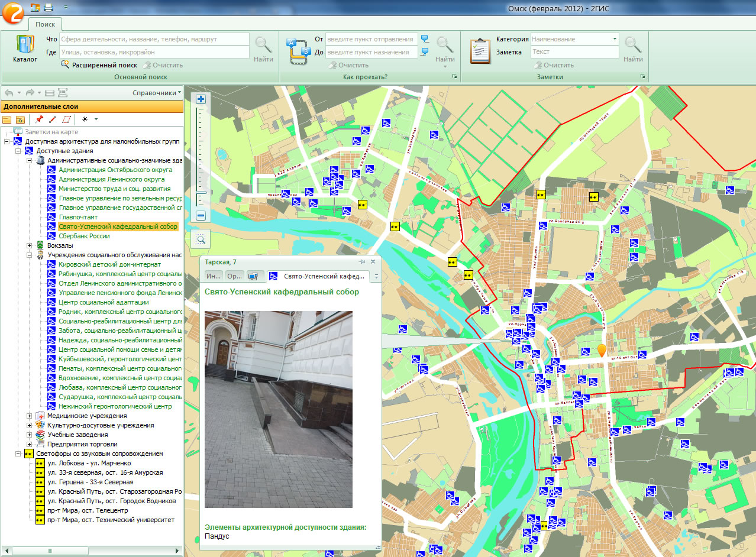Image resolution: width=756 pixels, height=557 pixels.
Task: Click the Расширенный поиск link
Action: 99,65
